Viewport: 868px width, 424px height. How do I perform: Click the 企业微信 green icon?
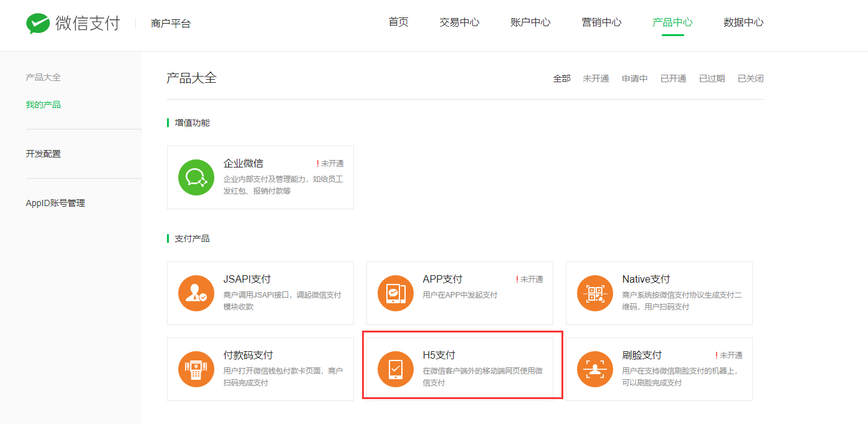tap(196, 177)
